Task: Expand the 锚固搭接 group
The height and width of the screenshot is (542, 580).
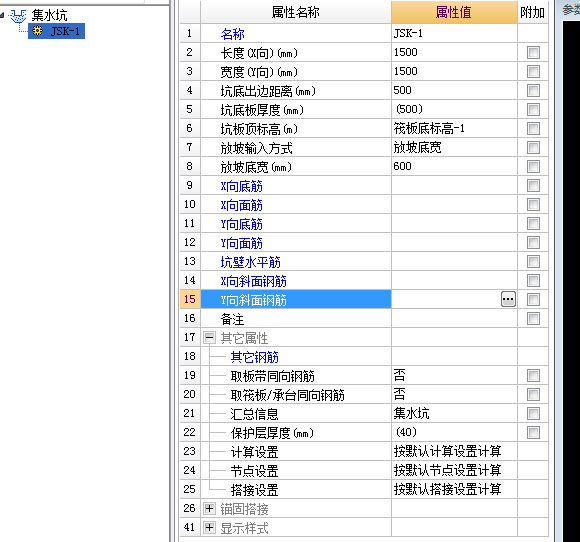Action: click(x=209, y=508)
